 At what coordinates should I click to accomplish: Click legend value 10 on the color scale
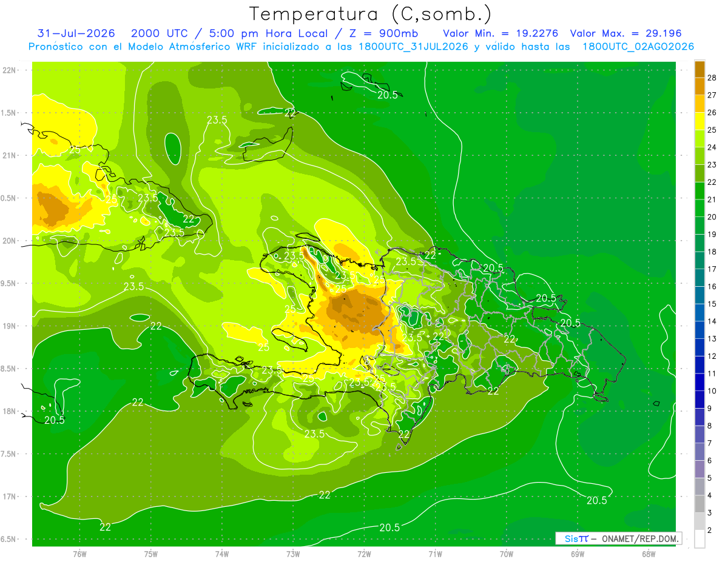click(x=712, y=391)
